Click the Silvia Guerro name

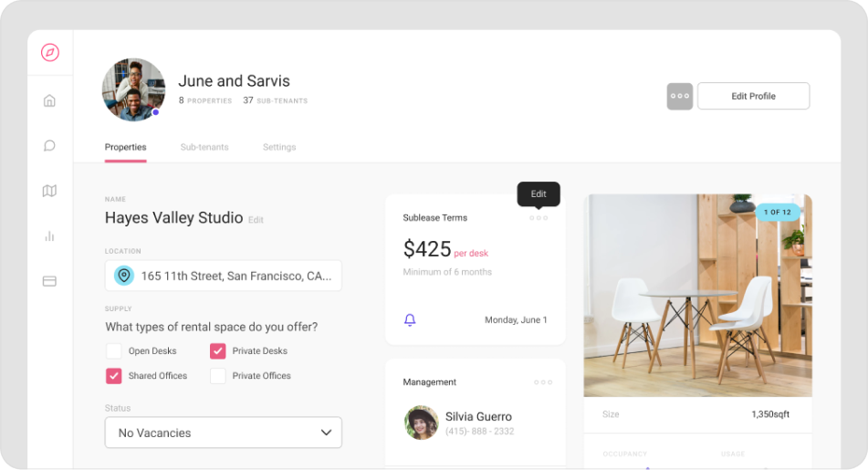click(479, 417)
